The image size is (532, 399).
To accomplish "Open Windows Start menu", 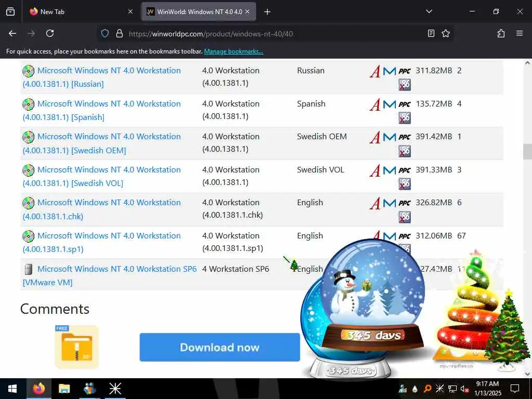I will [12, 389].
